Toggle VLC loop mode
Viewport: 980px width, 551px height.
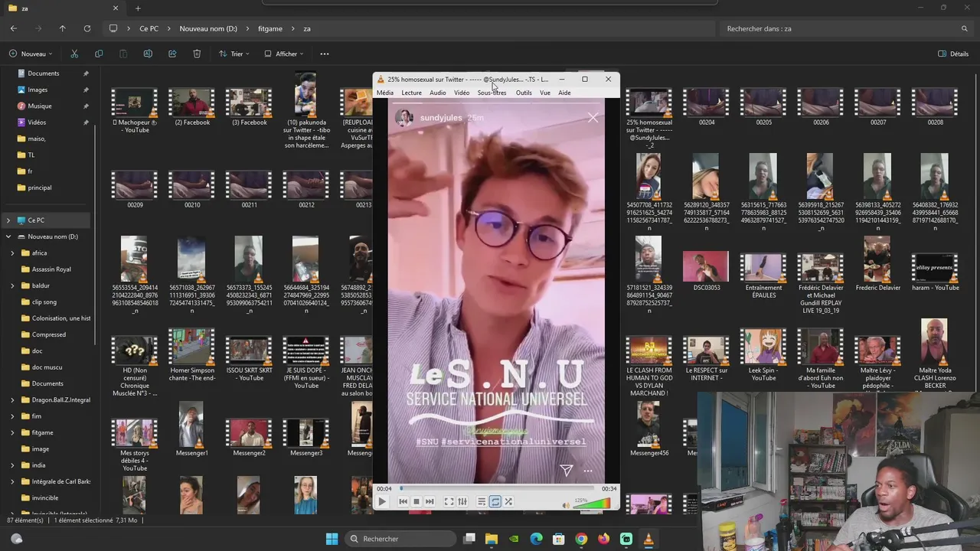coord(495,502)
